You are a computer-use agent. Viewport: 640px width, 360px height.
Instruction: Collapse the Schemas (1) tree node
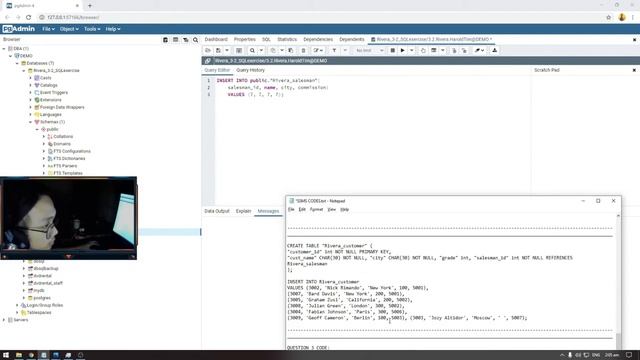31,122
